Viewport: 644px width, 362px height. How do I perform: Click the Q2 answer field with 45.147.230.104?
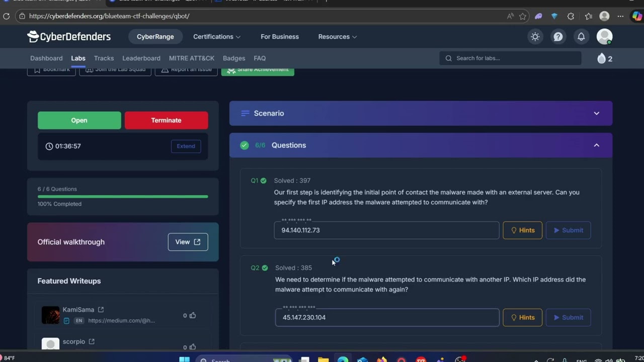(x=387, y=318)
